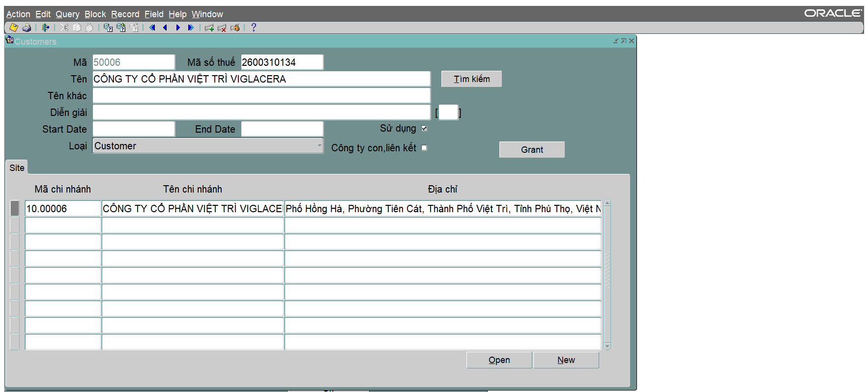Click the End Date field
Screen dimensions: 868x392
tap(282, 129)
